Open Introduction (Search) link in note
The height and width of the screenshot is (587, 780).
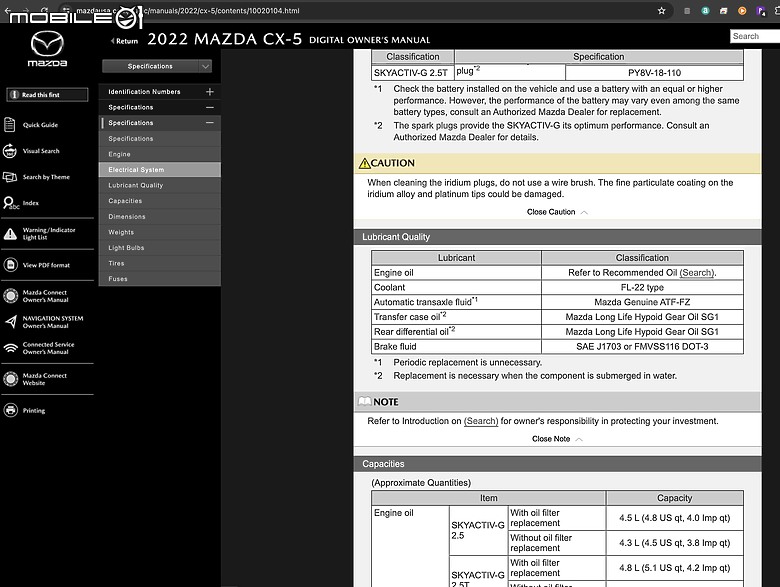point(481,421)
